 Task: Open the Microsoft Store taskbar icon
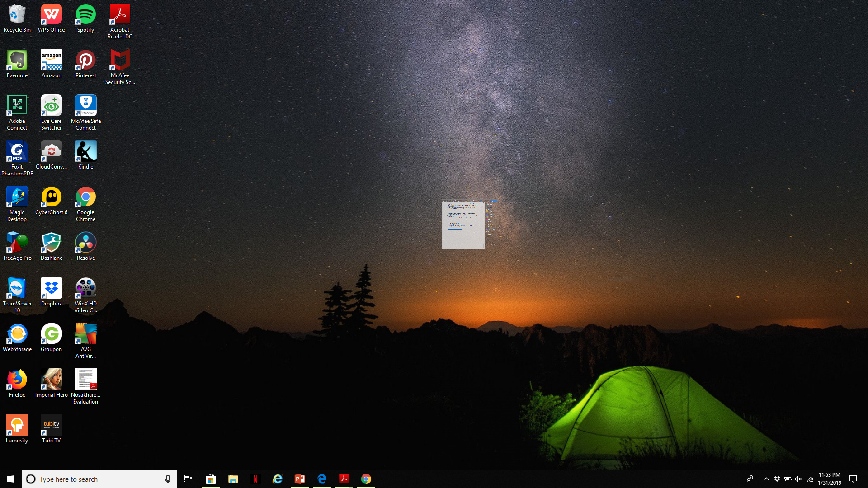pyautogui.click(x=211, y=479)
